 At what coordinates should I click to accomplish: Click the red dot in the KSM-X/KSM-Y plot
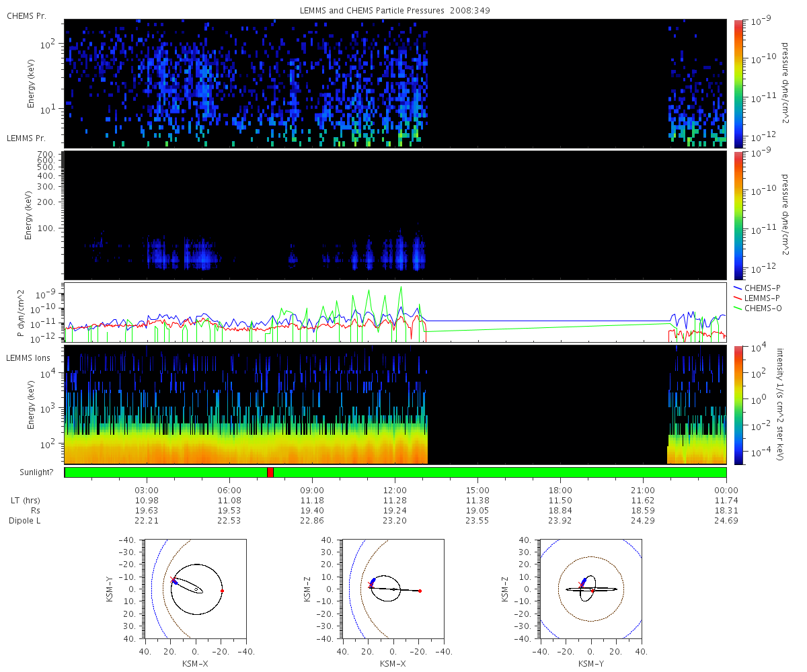(x=222, y=591)
